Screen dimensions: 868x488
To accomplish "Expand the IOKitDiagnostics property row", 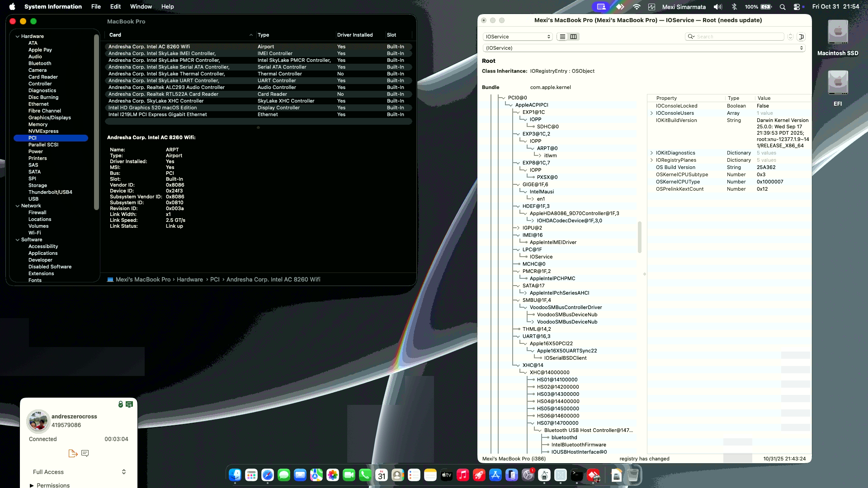I will tap(651, 153).
